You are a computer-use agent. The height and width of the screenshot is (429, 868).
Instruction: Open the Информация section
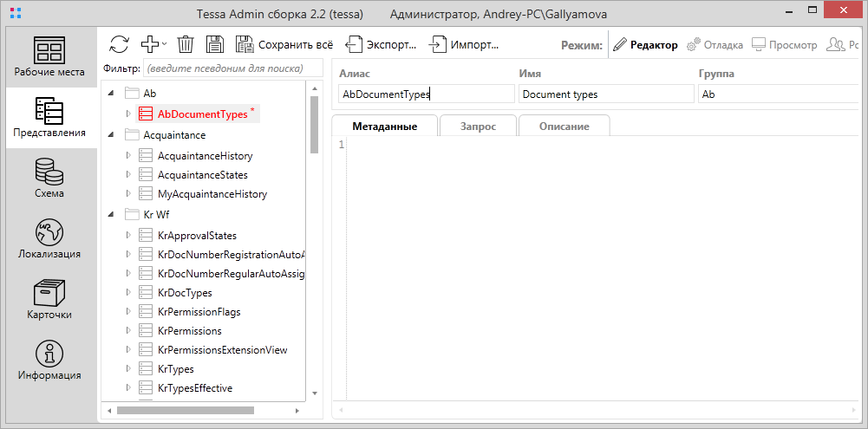point(49,361)
